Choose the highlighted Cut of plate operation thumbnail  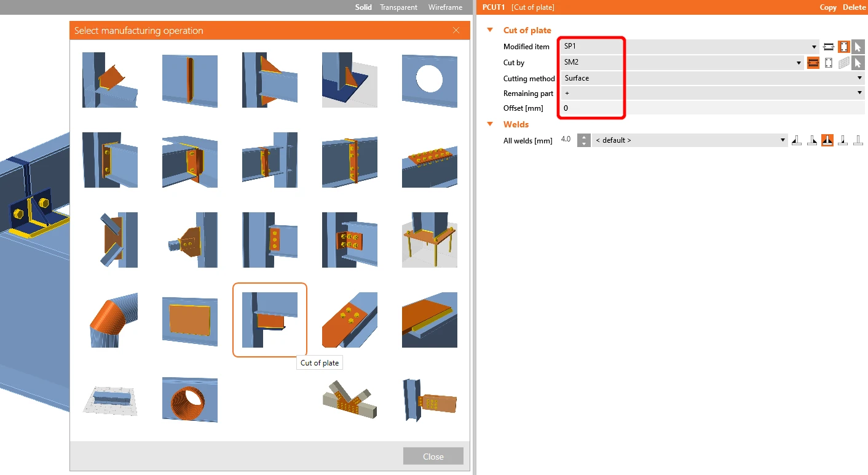[x=270, y=320]
